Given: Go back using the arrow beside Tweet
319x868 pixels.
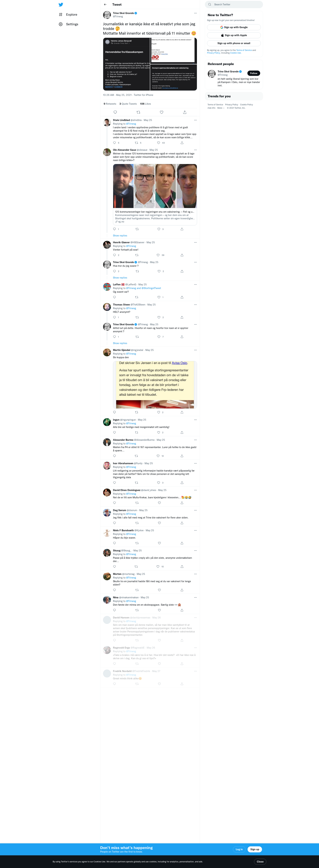Looking at the screenshot, I should (x=105, y=4).
